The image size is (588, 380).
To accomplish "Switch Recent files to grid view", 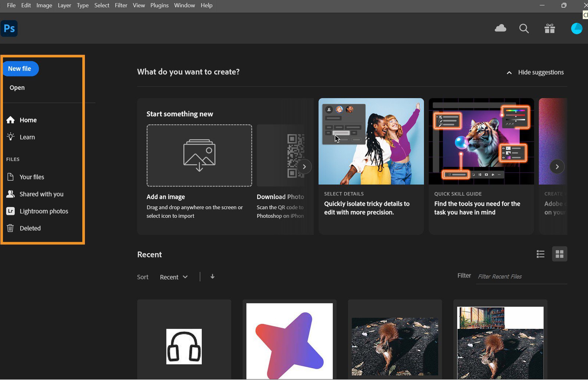I will (559, 254).
